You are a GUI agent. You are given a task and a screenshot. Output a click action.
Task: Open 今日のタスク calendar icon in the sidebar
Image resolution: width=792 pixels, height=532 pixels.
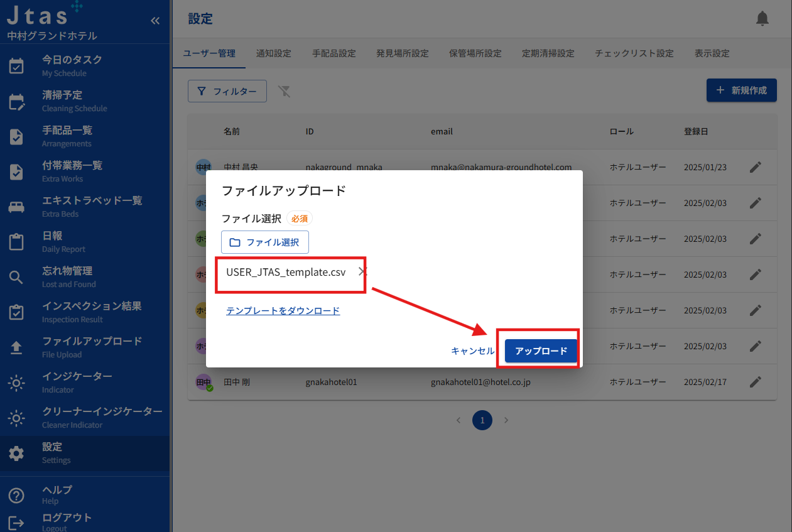tap(16, 66)
